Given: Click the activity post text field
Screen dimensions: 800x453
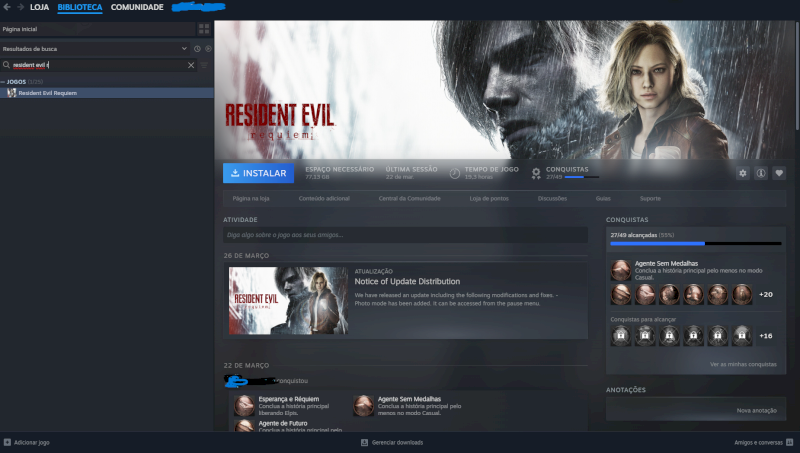Looking at the screenshot, I should [405, 235].
